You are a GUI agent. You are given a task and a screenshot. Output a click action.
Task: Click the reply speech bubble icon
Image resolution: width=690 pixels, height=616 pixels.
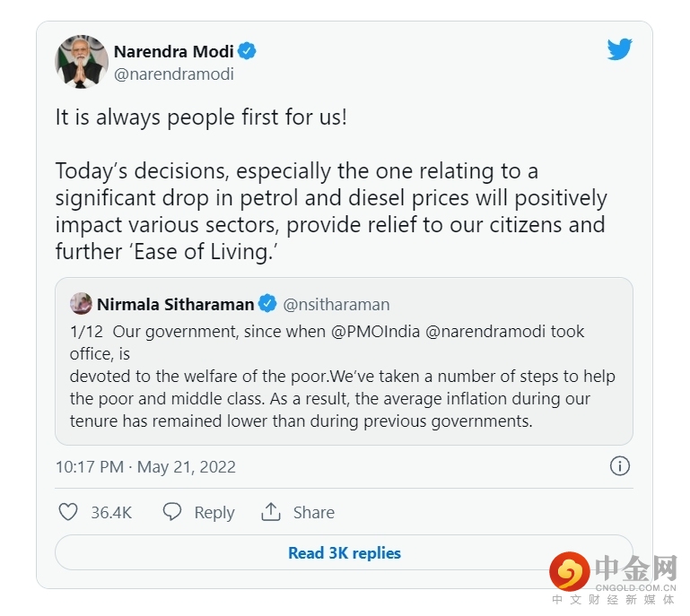point(172,512)
